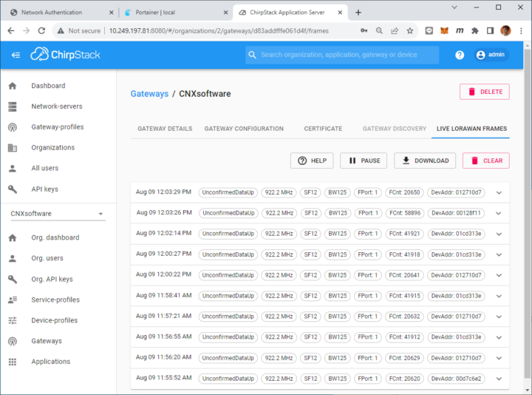Image resolution: width=532 pixels, height=395 pixels.
Task: Click the API keys key icon
Action: [13, 189]
